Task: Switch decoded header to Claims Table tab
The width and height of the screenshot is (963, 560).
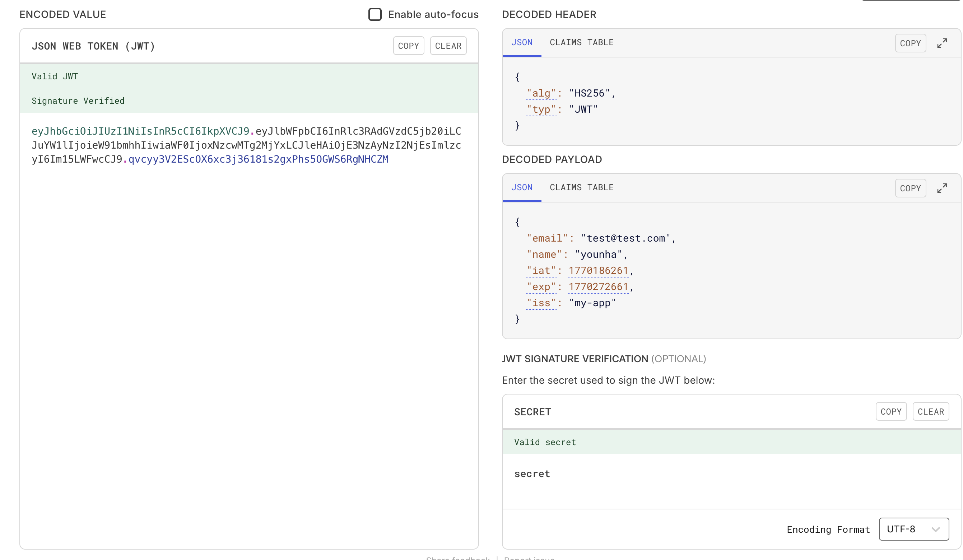Action: (x=581, y=42)
